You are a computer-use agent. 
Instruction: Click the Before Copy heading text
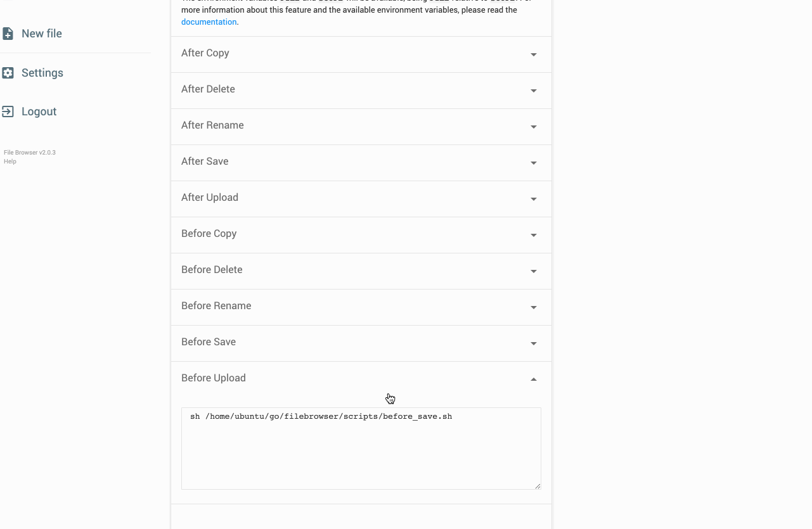[209, 234]
